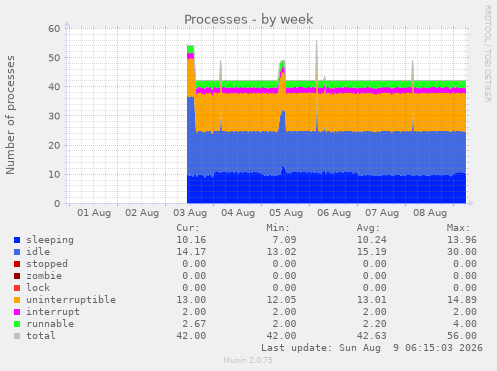This screenshot has width=497, height=371.
Task: Click the dark red zombie legend swatch
Action: (17, 276)
